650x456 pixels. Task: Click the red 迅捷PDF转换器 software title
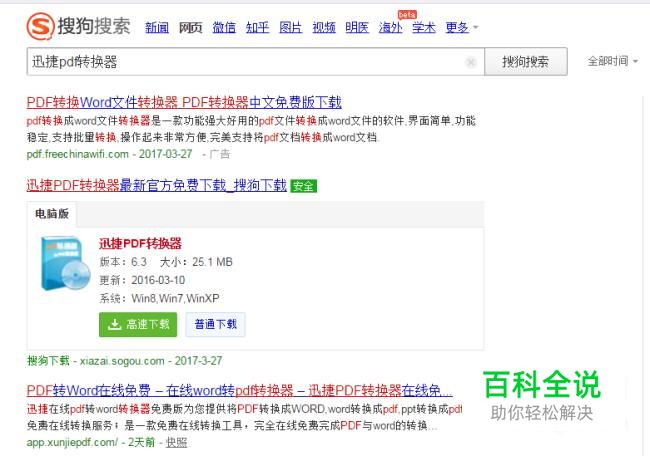[x=140, y=243]
